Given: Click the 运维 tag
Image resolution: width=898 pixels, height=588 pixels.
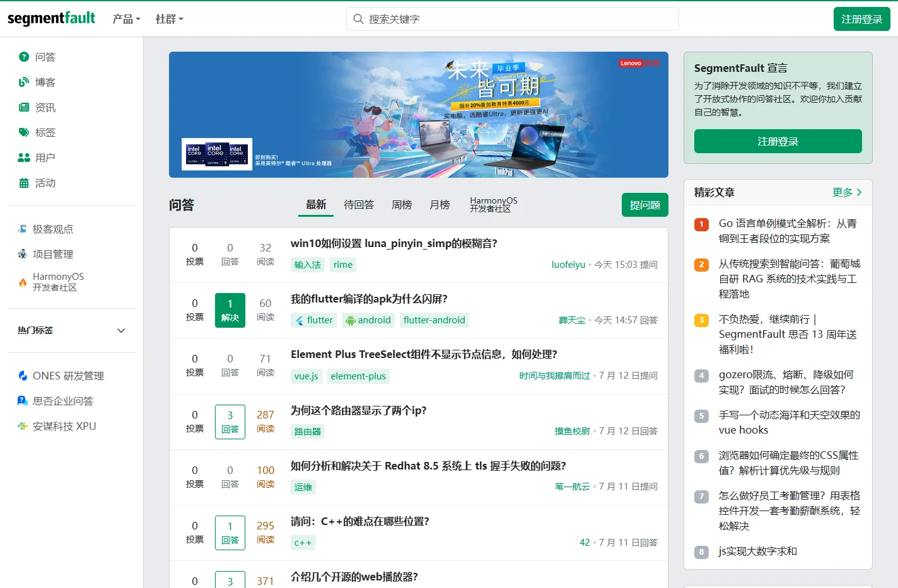Looking at the screenshot, I should [303, 487].
